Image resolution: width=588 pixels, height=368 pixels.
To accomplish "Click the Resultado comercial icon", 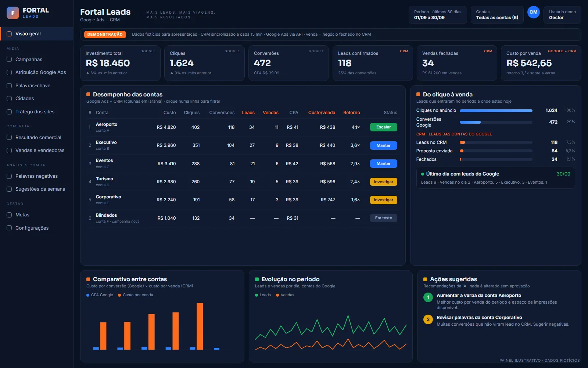I will 9,138.
